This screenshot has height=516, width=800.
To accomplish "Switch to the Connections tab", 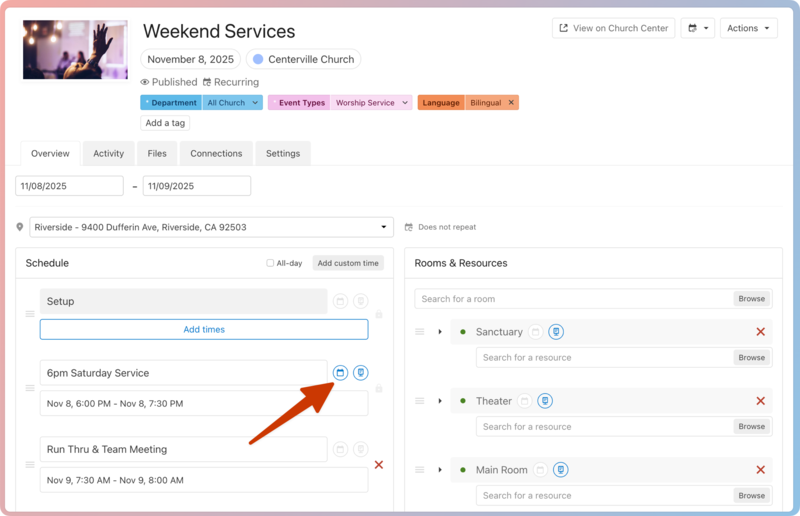I will [216, 154].
